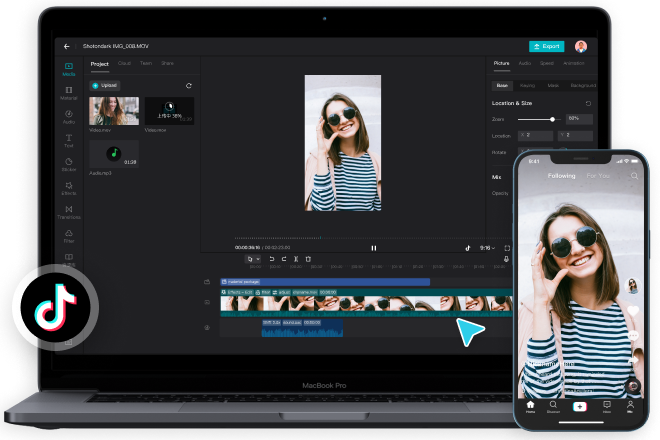
Task: Adjust the Zoom slider handle
Action: [x=552, y=120]
